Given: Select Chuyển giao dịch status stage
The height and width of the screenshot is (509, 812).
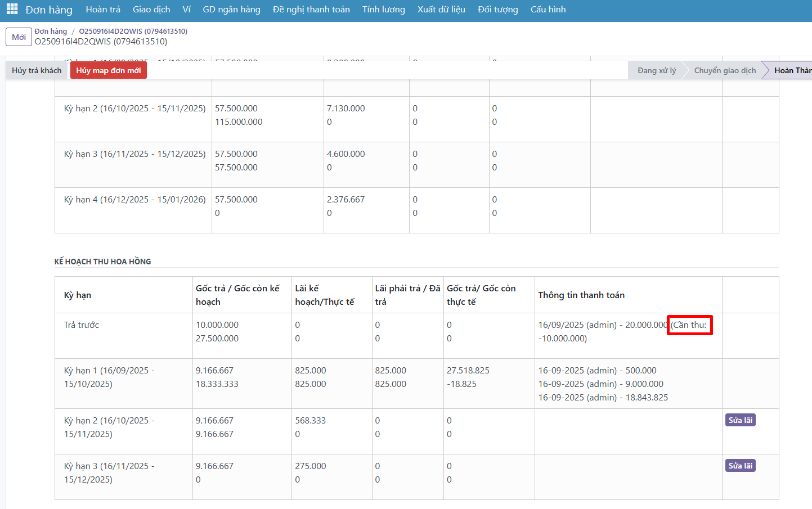Looking at the screenshot, I should (725, 70).
